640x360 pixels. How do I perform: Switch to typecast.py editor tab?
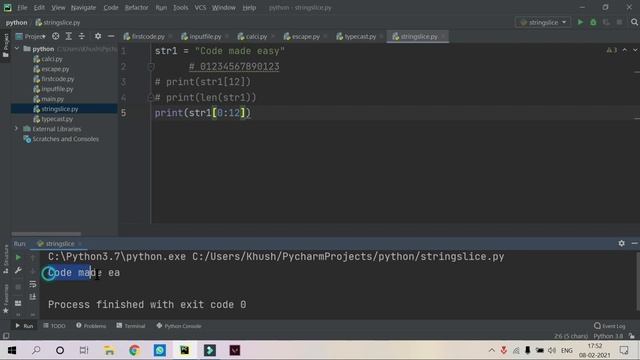click(360, 36)
